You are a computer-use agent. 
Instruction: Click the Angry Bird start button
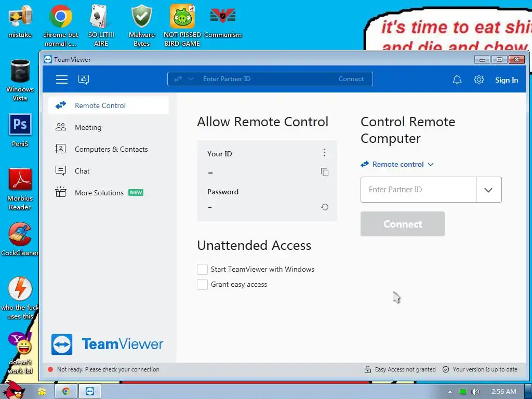pos(14,390)
